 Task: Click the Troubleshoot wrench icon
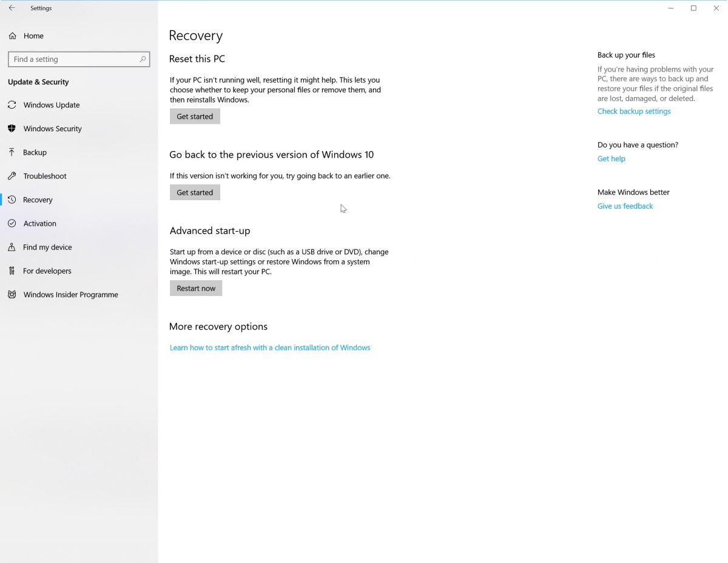(12, 176)
